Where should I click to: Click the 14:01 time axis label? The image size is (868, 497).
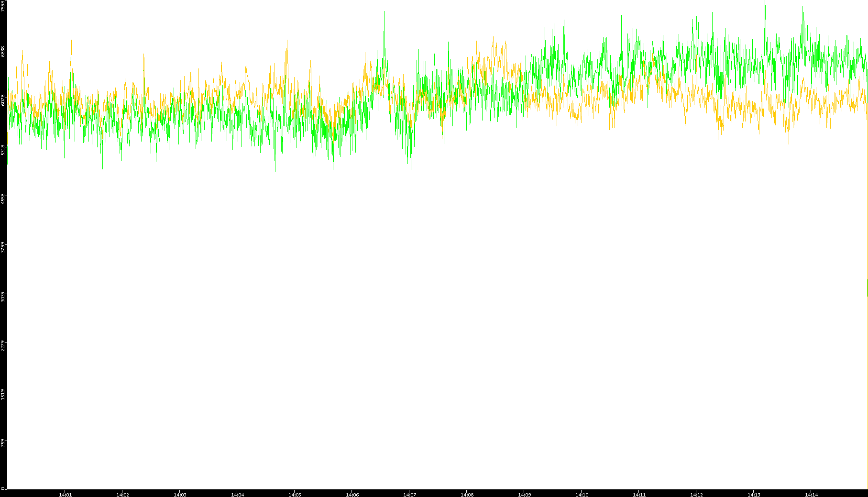[x=65, y=495]
